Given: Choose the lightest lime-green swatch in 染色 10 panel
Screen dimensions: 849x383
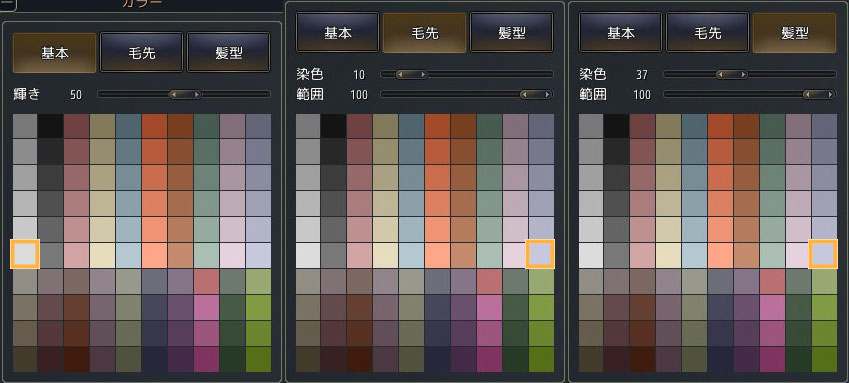Looking at the screenshot, I should [x=541, y=281].
